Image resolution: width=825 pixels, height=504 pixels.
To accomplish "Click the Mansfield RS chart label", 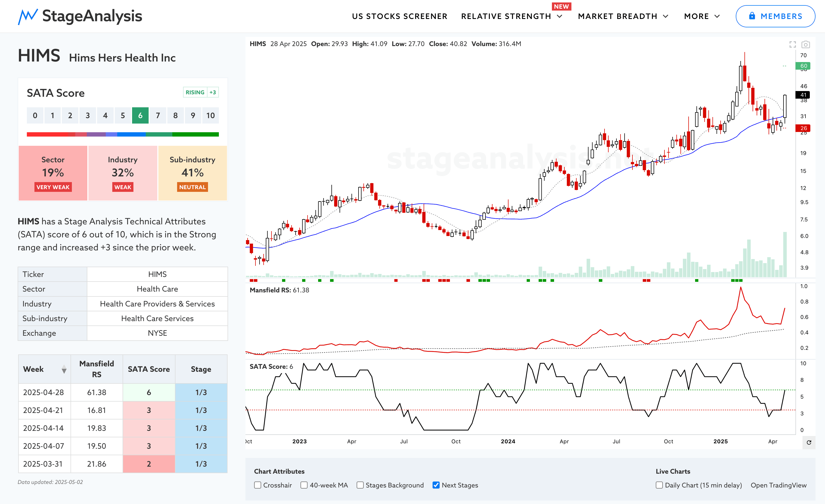I will [x=279, y=290].
